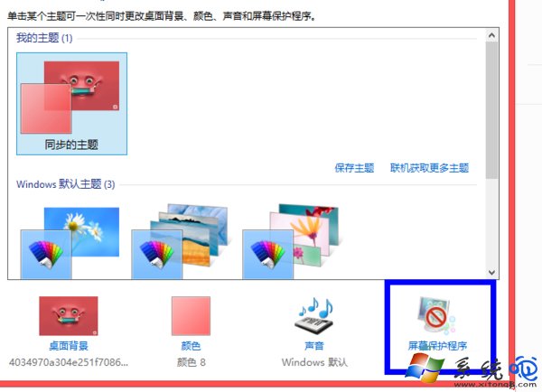The width and height of the screenshot is (542, 392).
Task: Click the 保存主题 link
Action: [354, 168]
